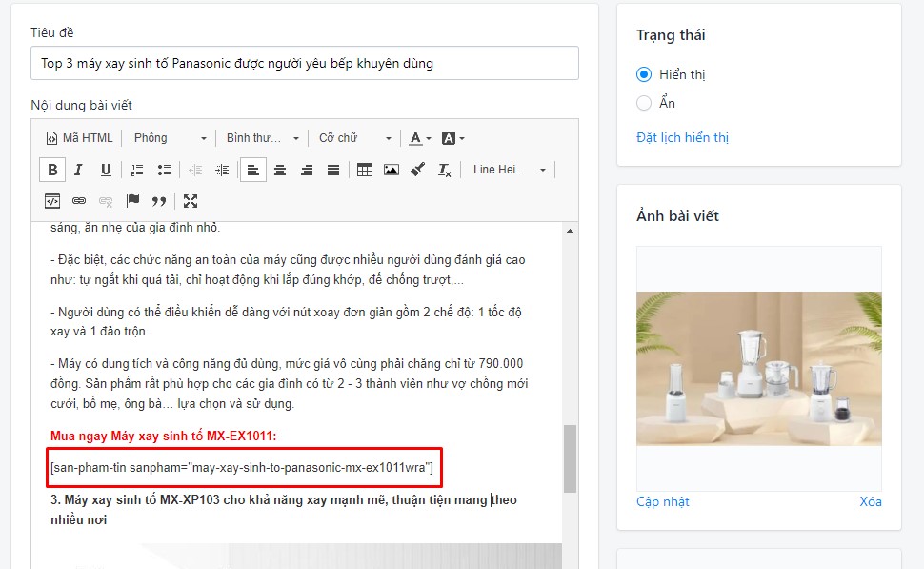Open the Mã HTML source view

79,138
